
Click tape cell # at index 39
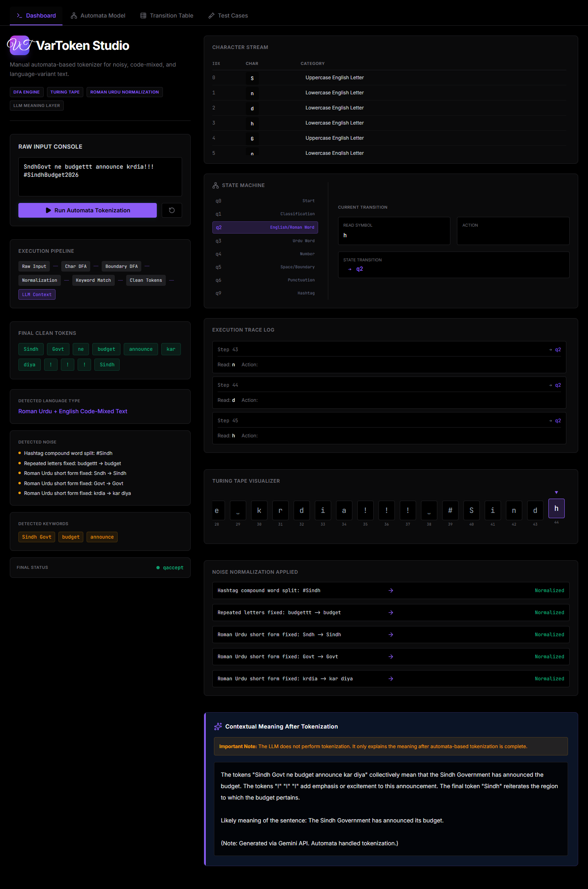click(450, 510)
